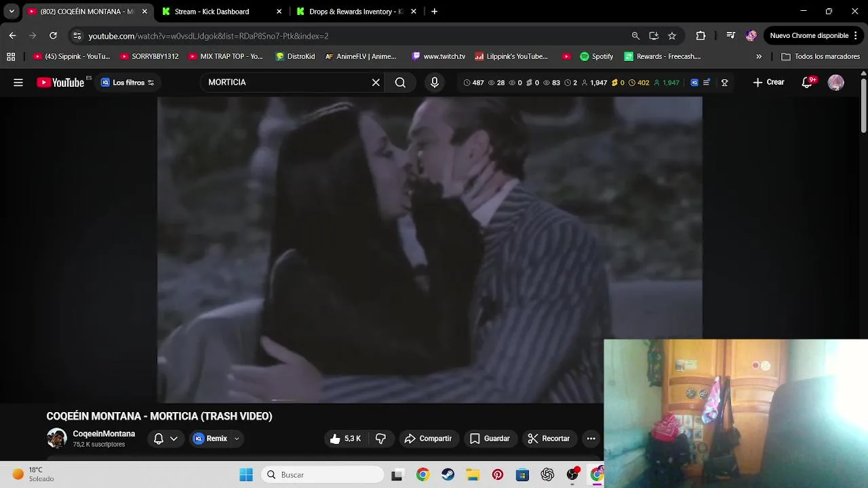
Task: Open the AnimeFLV bookmark
Action: tap(361, 57)
